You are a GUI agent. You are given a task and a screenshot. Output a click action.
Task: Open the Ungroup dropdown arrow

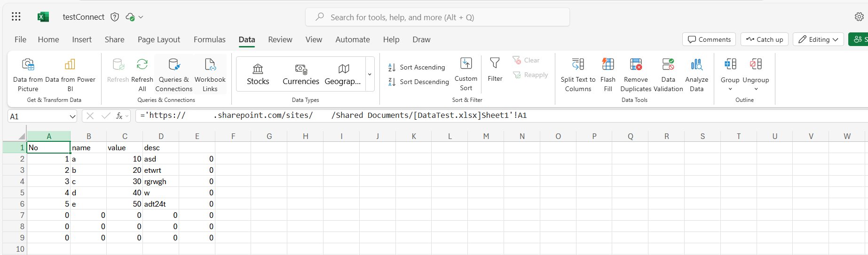click(x=756, y=89)
